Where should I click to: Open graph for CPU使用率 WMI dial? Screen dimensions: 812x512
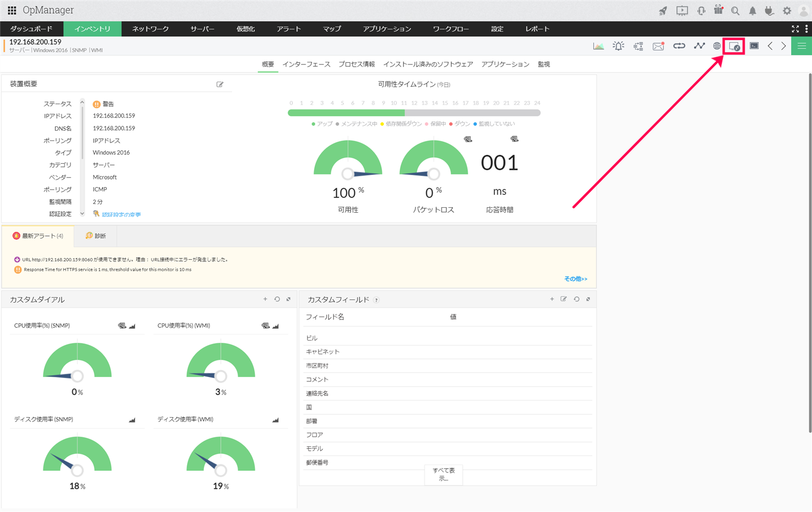pos(276,326)
